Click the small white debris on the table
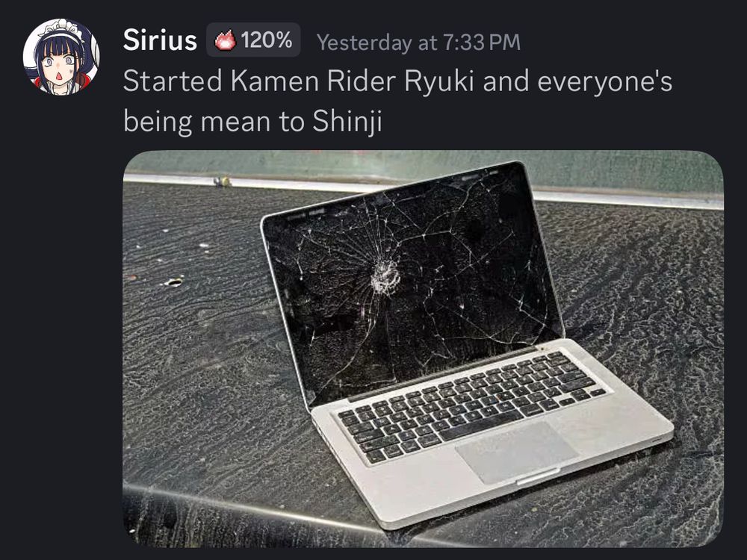This screenshot has width=747, height=560. coord(174,282)
